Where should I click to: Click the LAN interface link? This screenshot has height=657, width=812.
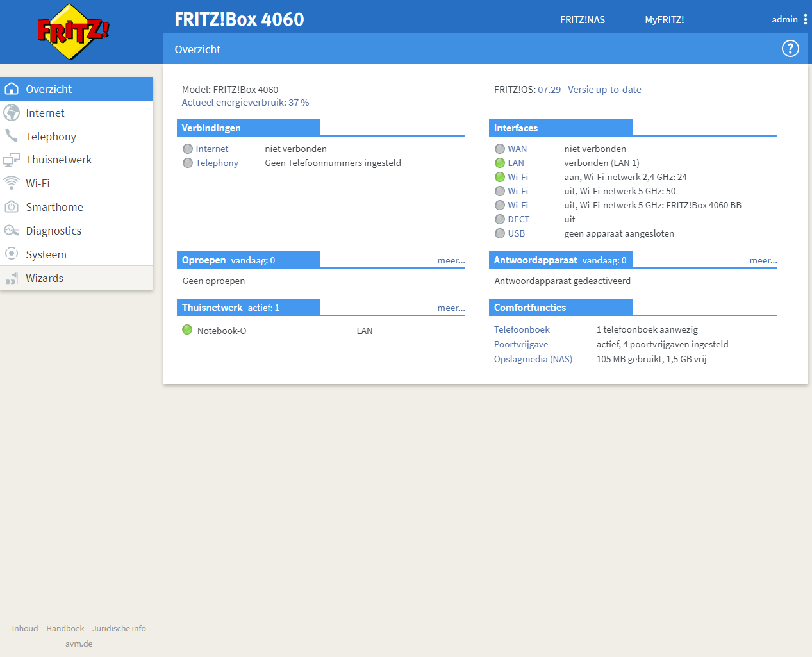click(516, 163)
